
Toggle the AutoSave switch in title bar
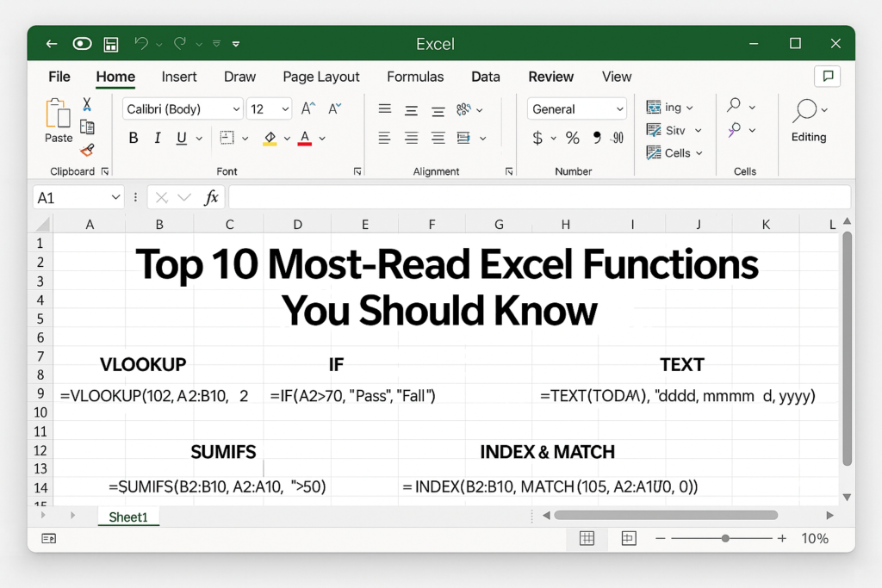[x=82, y=44]
